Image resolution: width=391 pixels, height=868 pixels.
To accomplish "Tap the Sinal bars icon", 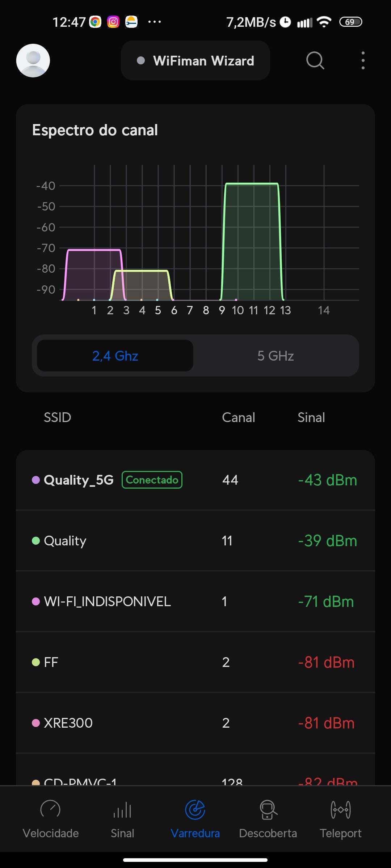I will 122,809.
